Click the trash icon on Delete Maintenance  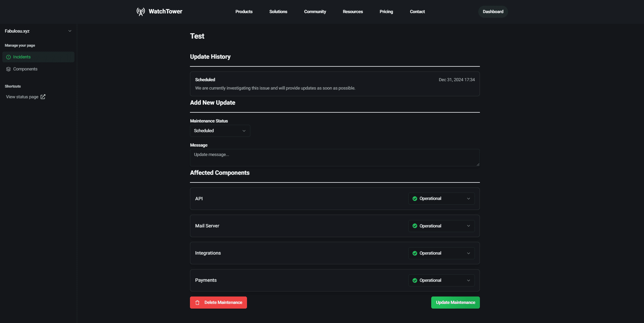pyautogui.click(x=197, y=302)
